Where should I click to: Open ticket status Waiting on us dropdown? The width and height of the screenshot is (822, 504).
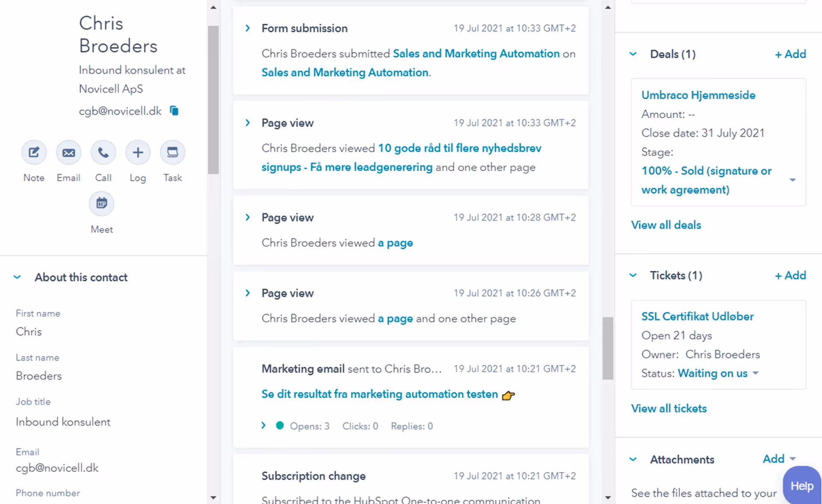point(756,373)
